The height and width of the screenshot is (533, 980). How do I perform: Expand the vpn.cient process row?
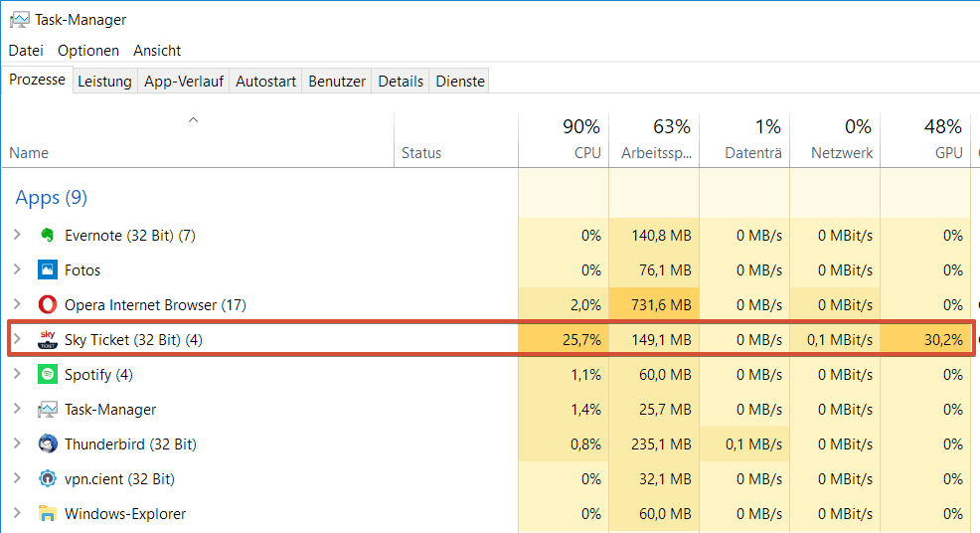tap(18, 478)
